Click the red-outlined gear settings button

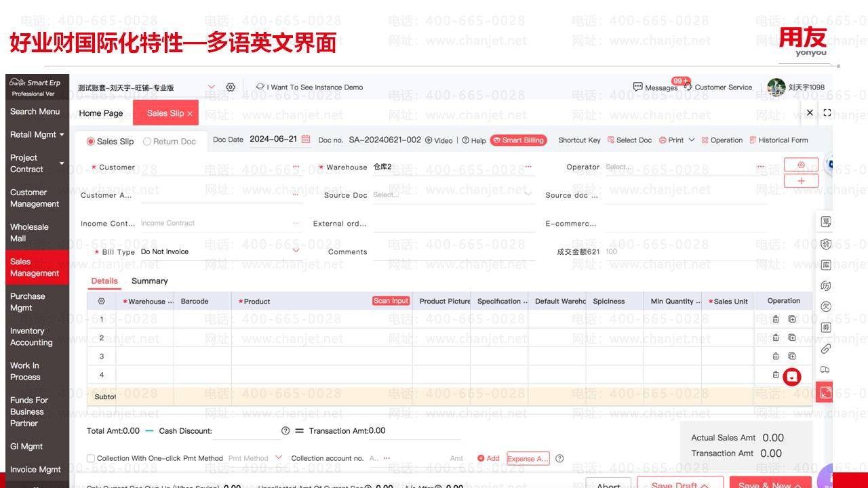pyautogui.click(x=801, y=165)
